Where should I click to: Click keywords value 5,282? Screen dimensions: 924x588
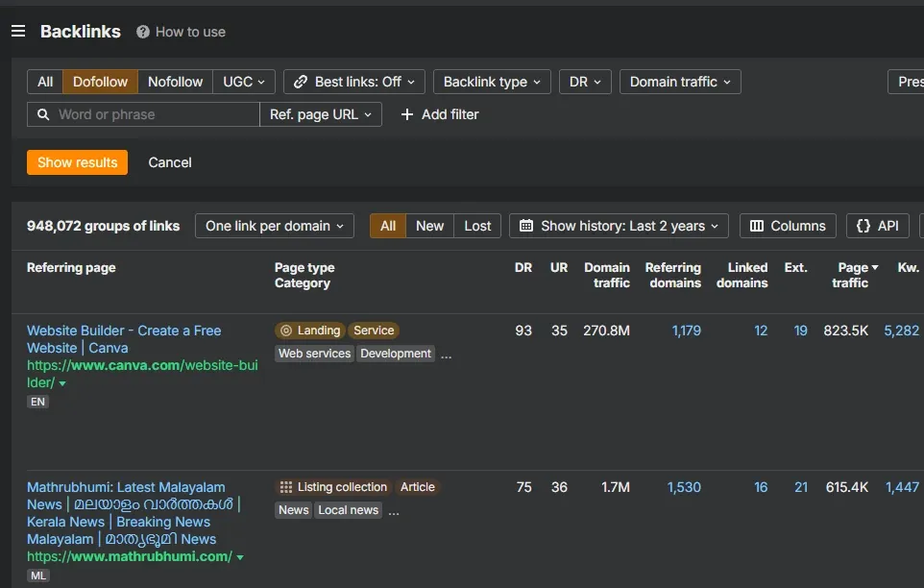[902, 331]
